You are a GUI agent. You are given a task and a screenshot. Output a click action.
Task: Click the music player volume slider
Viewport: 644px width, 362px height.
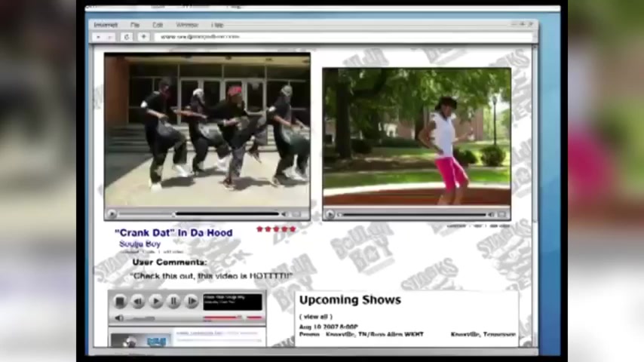point(141,318)
